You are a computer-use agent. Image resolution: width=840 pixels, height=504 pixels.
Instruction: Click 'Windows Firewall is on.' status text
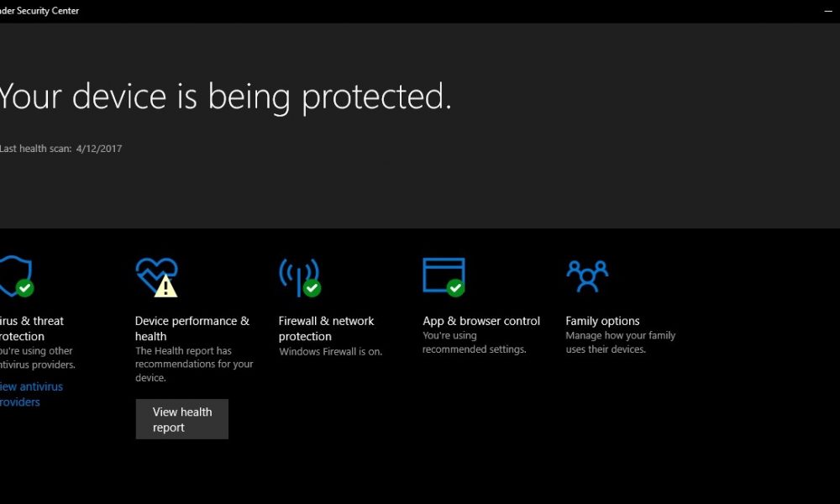330,351
